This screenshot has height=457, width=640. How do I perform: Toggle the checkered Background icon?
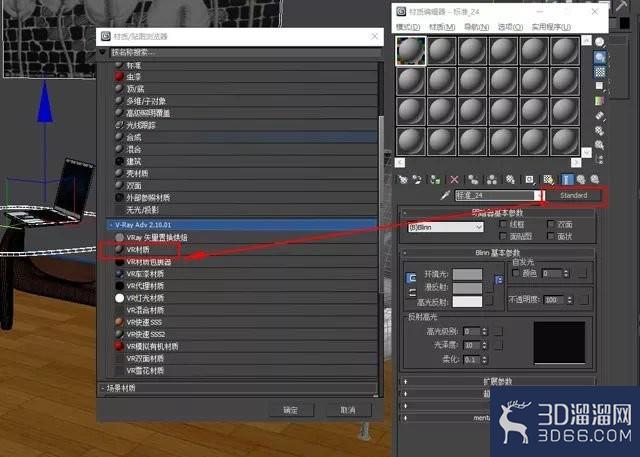coord(600,72)
